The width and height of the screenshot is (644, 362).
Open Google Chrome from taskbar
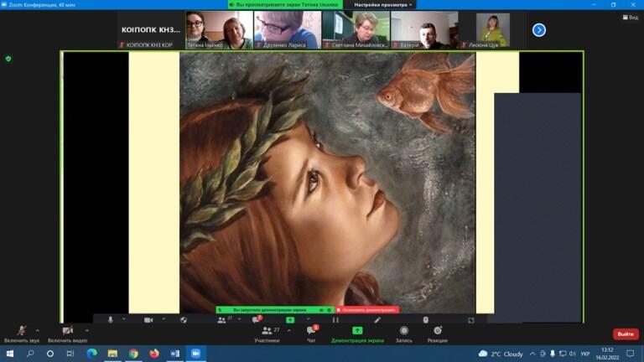click(x=133, y=354)
